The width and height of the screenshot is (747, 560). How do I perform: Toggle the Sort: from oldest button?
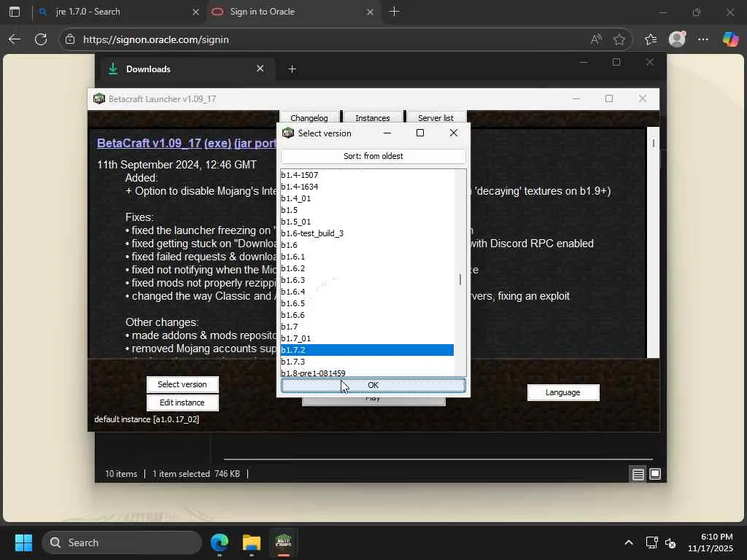tap(373, 156)
